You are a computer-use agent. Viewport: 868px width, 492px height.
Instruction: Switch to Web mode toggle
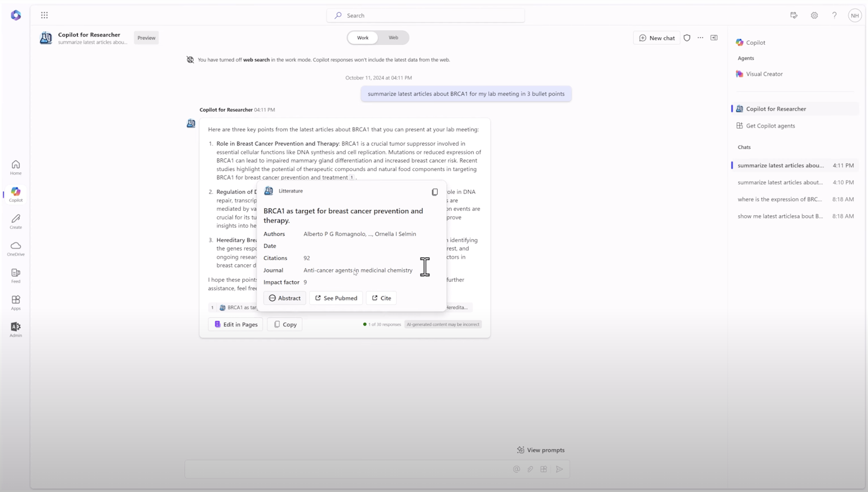[393, 38]
